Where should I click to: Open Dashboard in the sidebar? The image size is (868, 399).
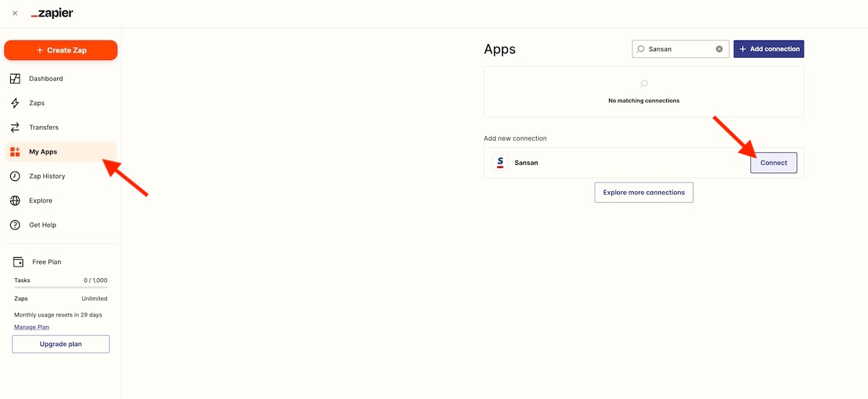(61, 78)
